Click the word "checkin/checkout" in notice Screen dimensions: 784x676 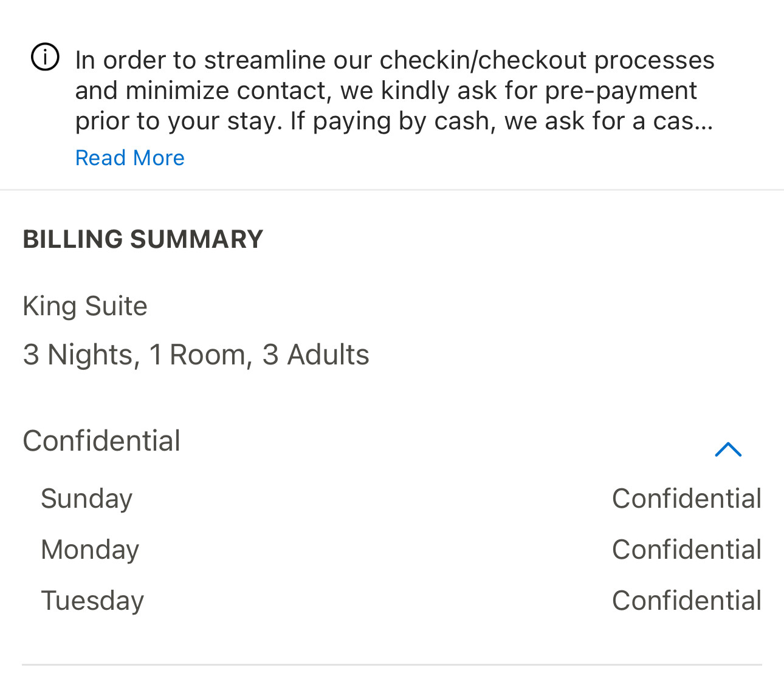483,60
